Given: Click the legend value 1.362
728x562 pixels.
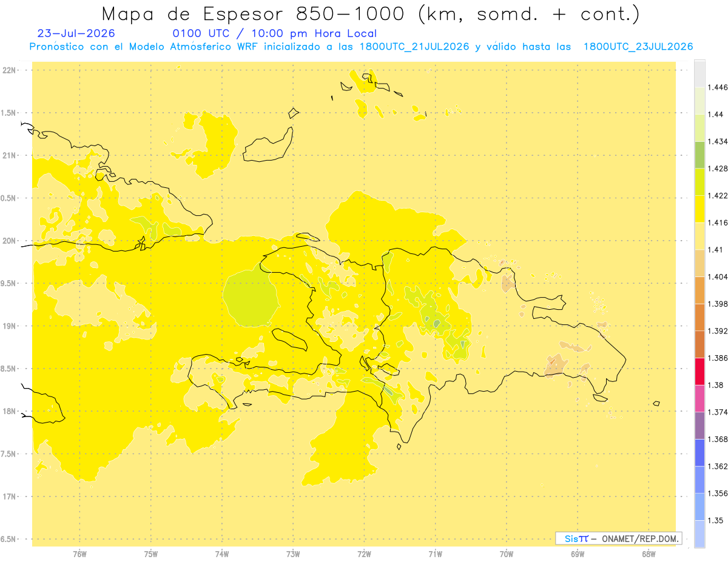Looking at the screenshot, I should tap(719, 466).
